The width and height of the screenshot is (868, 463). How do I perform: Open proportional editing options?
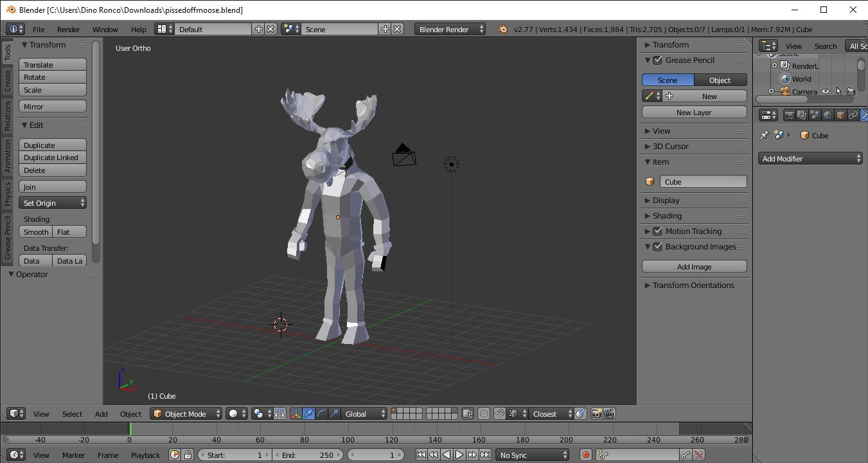click(x=484, y=413)
